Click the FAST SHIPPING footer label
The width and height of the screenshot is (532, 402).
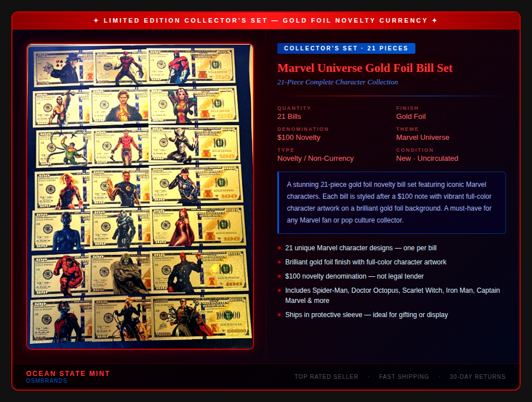[404, 377]
